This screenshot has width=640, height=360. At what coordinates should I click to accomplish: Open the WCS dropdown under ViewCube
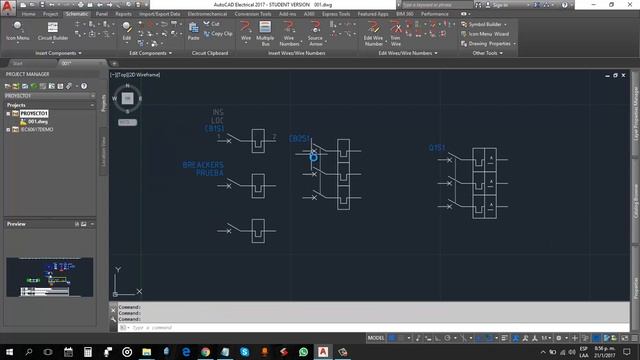pos(127,122)
